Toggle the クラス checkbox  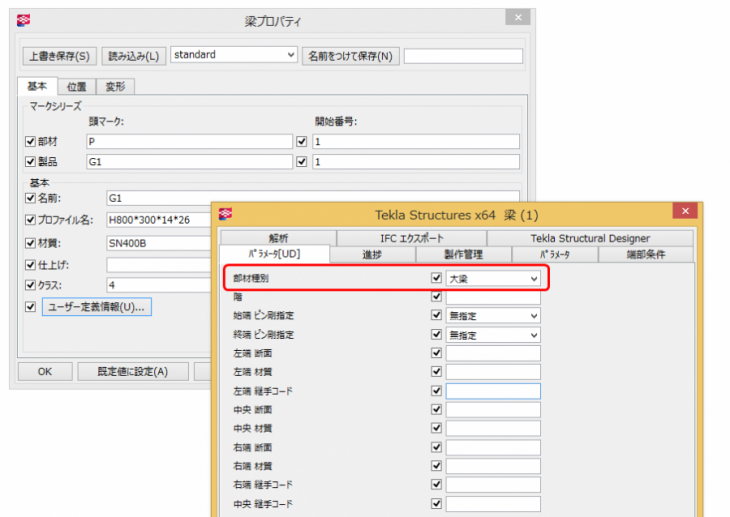click(x=30, y=285)
